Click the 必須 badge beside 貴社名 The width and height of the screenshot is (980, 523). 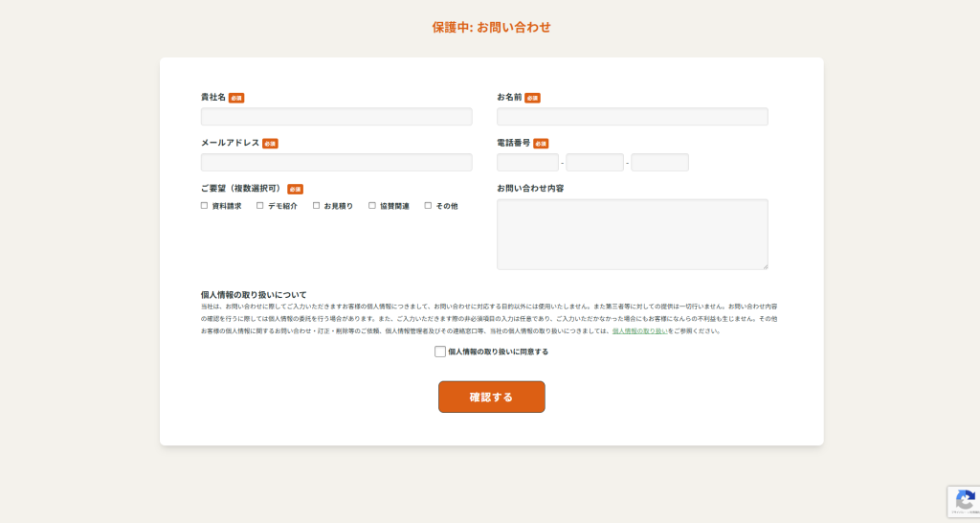[x=236, y=98]
